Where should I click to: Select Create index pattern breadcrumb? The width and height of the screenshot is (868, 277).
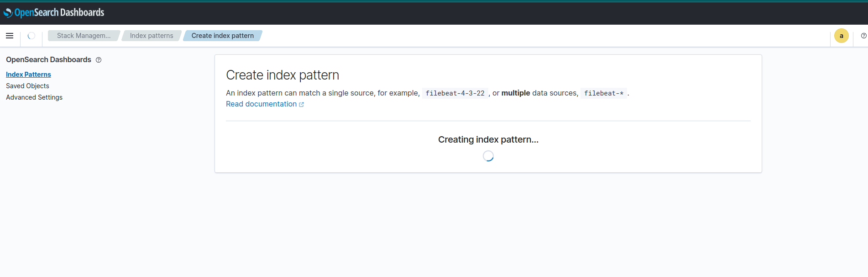[223, 36]
